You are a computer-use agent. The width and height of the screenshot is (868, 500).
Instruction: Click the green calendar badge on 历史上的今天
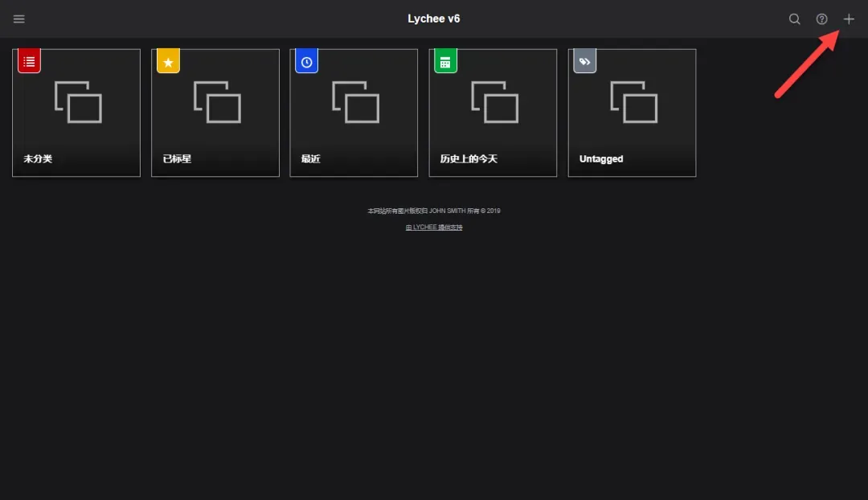(445, 61)
